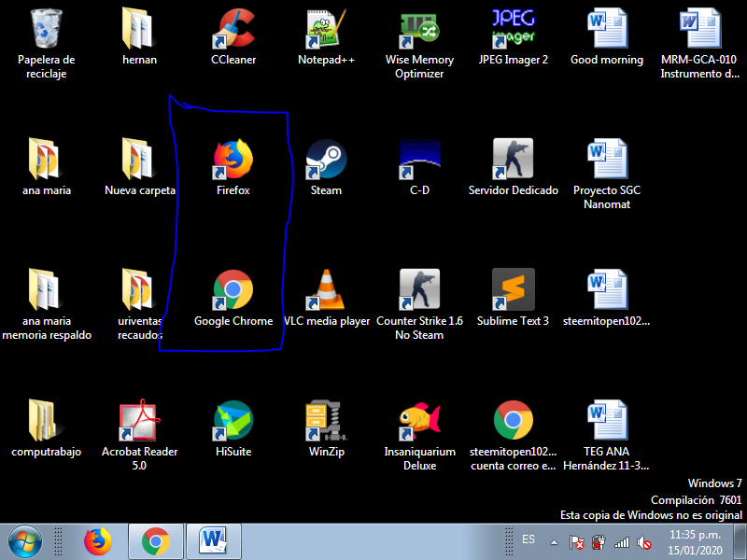This screenshot has width=747, height=560.
Task: Select steemitopen102 Word document icon
Action: (606, 290)
